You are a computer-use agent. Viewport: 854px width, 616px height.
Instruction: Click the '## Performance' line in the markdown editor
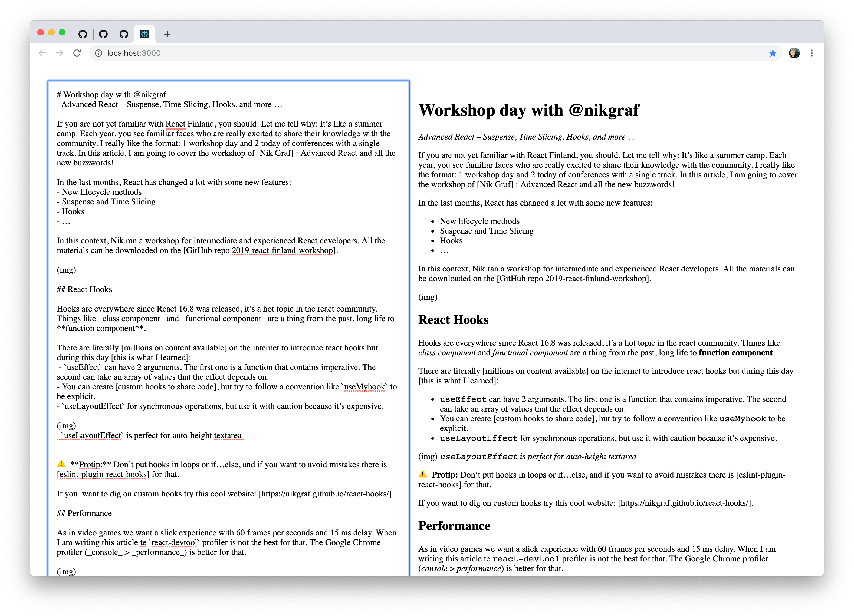click(84, 513)
